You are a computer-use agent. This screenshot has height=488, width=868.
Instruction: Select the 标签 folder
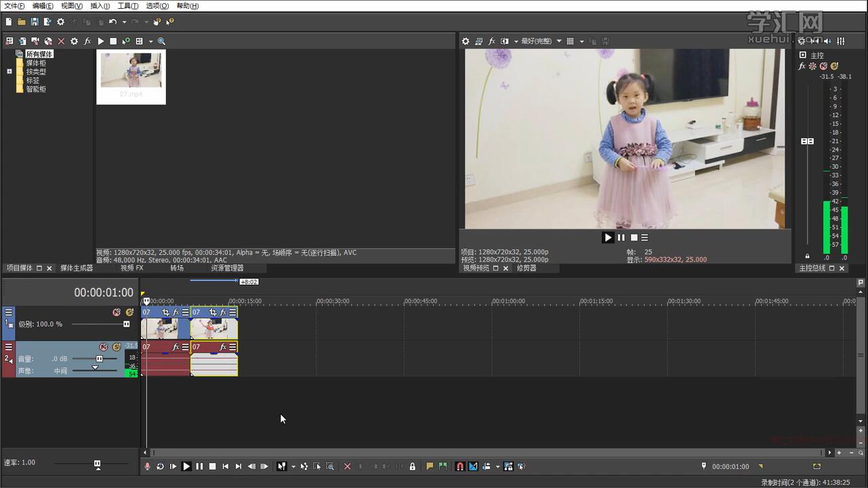[x=33, y=80]
